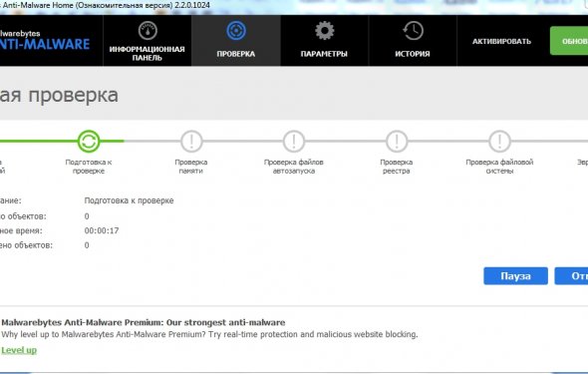Screen dimensions: 588x374
Task: Follow the Level up link
Action: pyautogui.click(x=19, y=350)
